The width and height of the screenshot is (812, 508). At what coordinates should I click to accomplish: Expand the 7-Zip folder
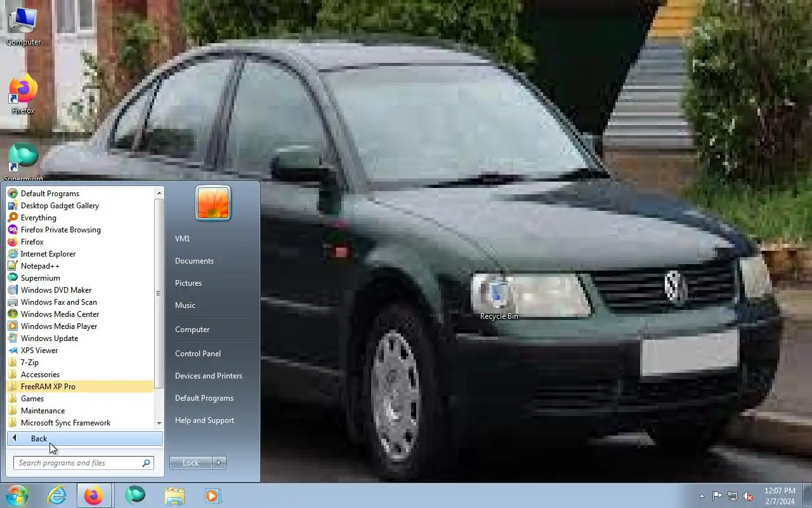pyautogui.click(x=80, y=363)
